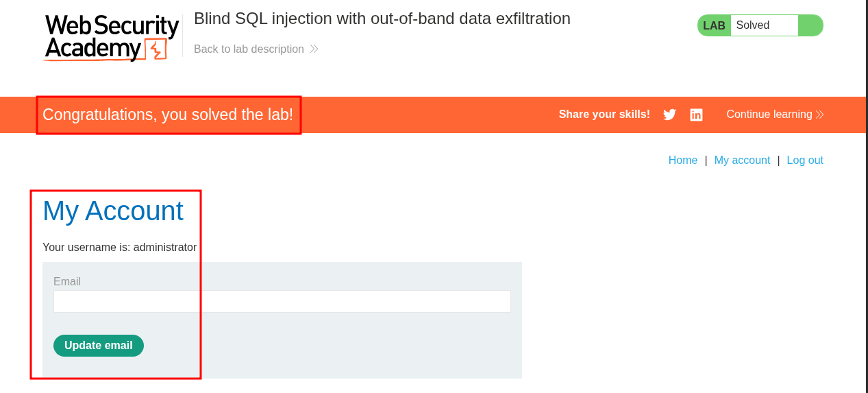Click the Share your skills text
The width and height of the screenshot is (868, 393).
pyautogui.click(x=604, y=115)
